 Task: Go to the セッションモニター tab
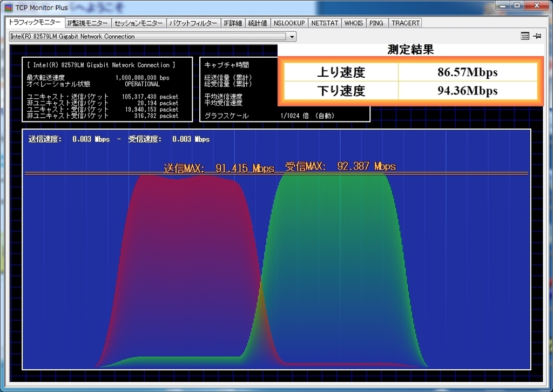138,23
